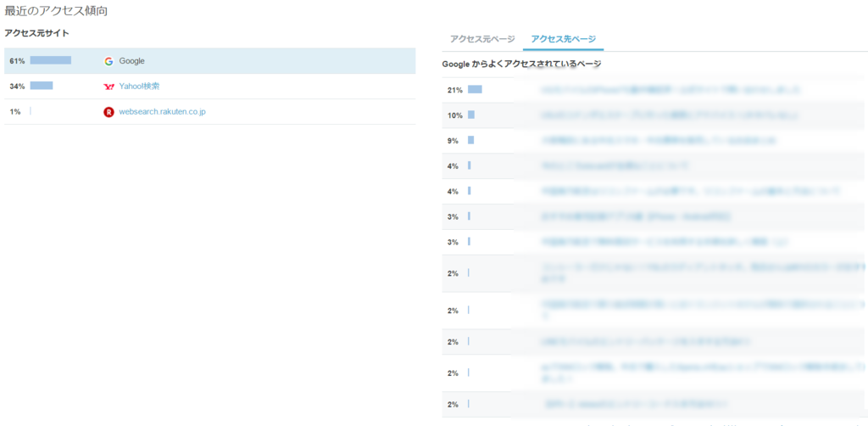Open the blurred page link beside 21%

click(670, 90)
